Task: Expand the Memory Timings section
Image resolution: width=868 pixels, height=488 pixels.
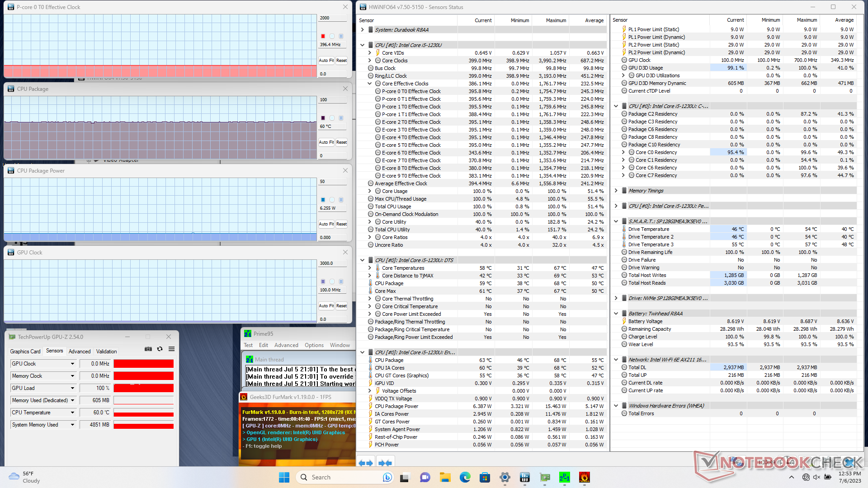Action: point(616,191)
